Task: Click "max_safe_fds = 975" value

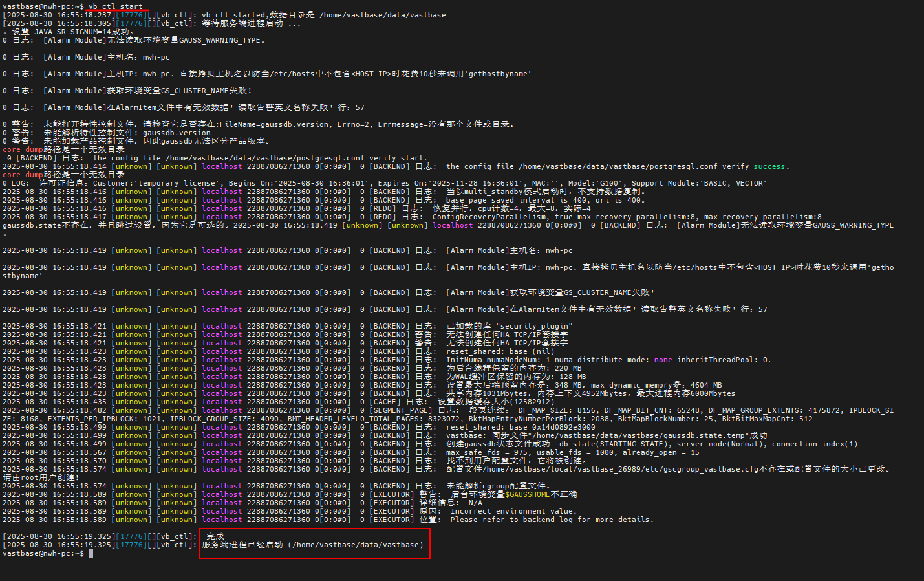Action: point(487,452)
